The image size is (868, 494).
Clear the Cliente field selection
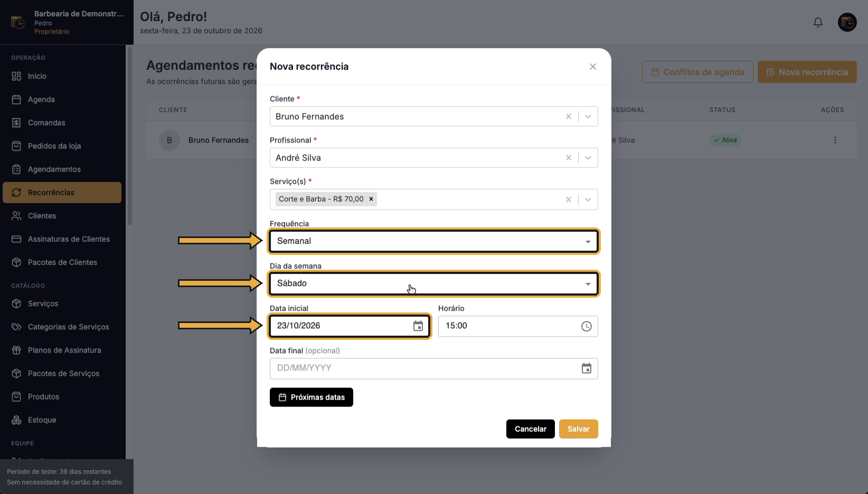[x=569, y=117]
